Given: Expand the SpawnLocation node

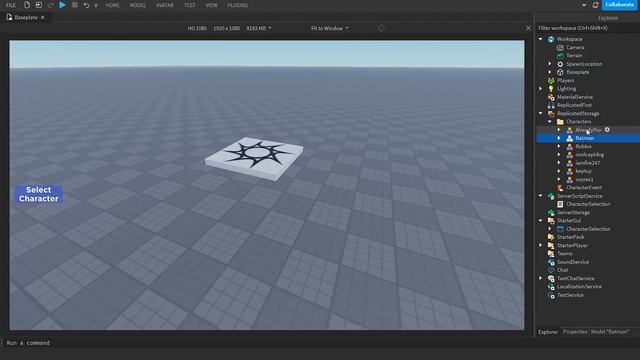Looking at the screenshot, I should (x=550, y=64).
